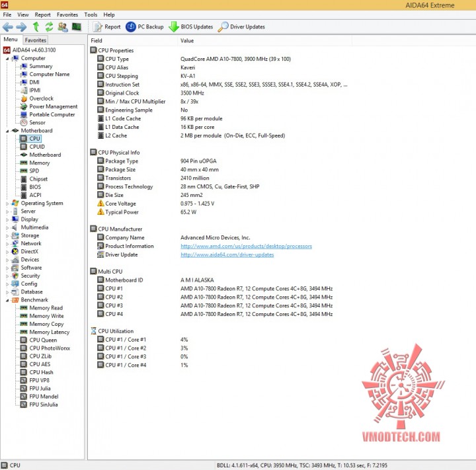The width and height of the screenshot is (476, 470).
Task: Open Driver Updates
Action: (242, 26)
